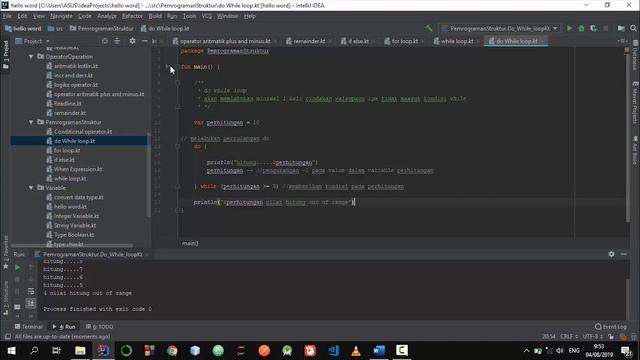Click the main() breadcrumb below editor
The width and height of the screenshot is (640, 360).
pos(190,243)
